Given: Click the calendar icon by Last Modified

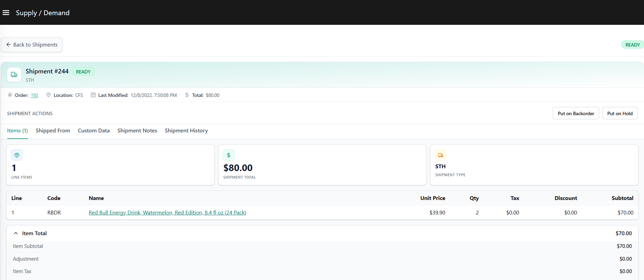Looking at the screenshot, I should 93,95.
